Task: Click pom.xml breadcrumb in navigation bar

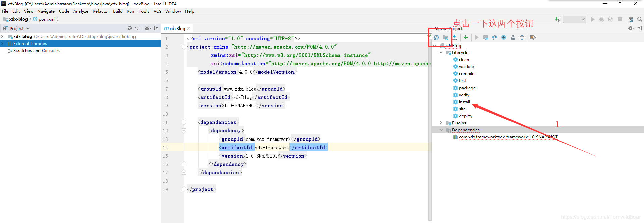Action: [44, 19]
